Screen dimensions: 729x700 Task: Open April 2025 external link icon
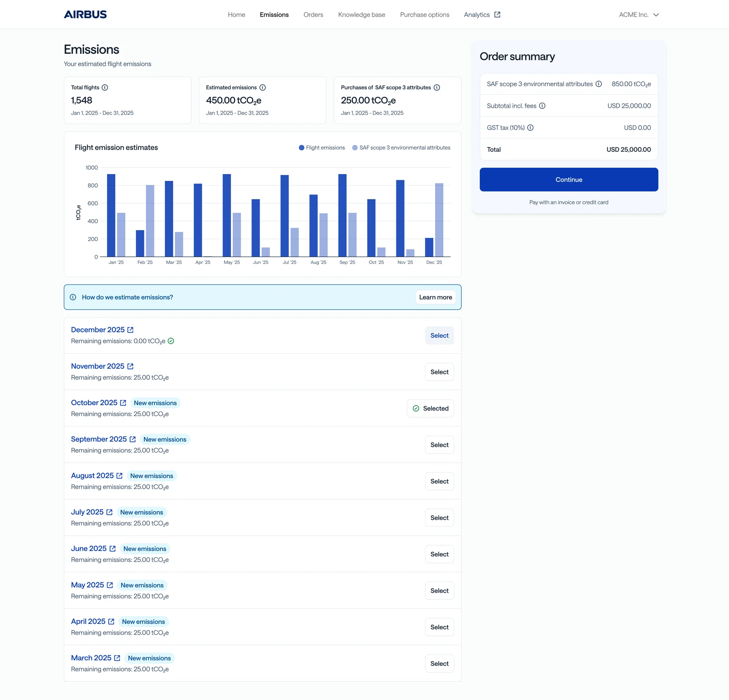pos(111,622)
